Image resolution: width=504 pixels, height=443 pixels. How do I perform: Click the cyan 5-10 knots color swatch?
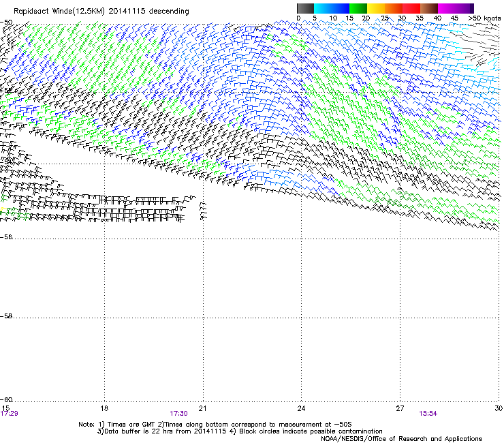323,8
